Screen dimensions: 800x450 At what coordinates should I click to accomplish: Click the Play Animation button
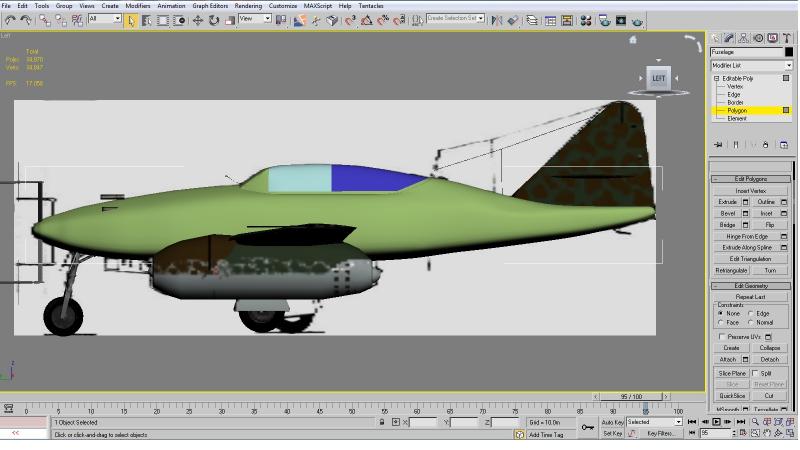point(716,422)
